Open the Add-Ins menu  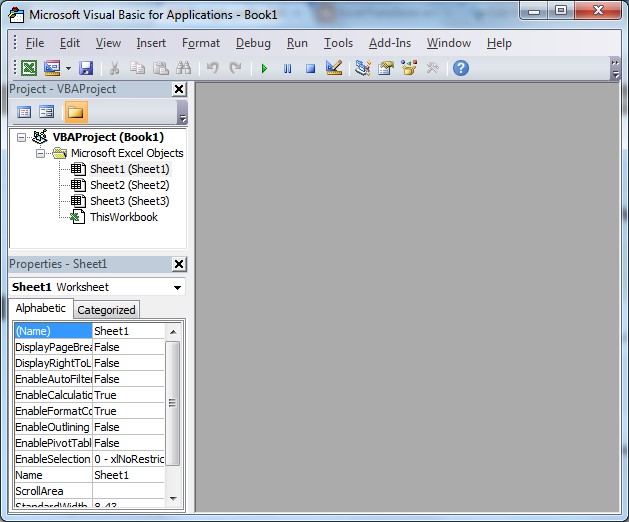(x=390, y=43)
